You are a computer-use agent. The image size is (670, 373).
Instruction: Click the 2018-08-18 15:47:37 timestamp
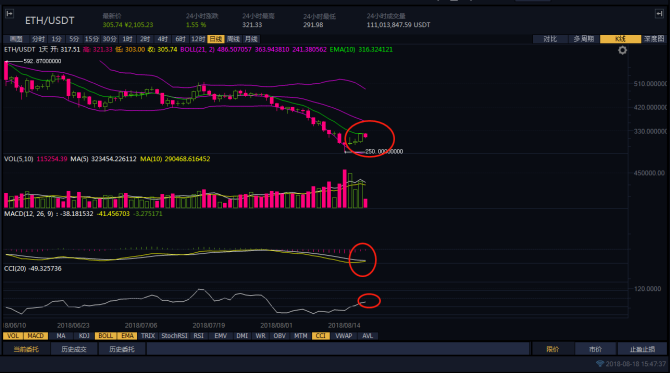click(636, 364)
